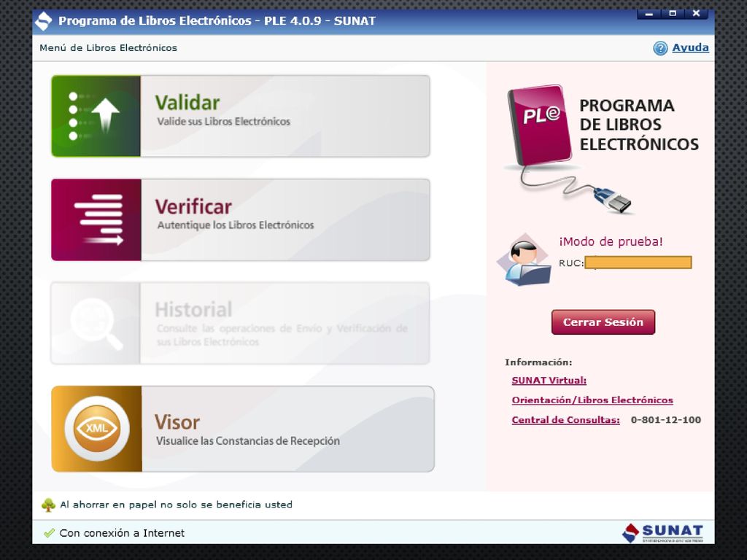Image resolution: width=747 pixels, height=560 pixels.
Task: Close the PLE window
Action: coord(696,14)
